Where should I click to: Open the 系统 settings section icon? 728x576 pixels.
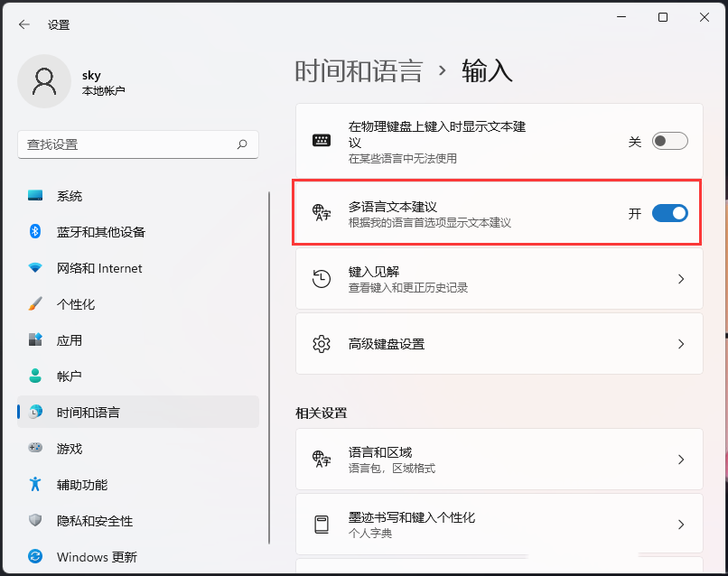point(35,195)
